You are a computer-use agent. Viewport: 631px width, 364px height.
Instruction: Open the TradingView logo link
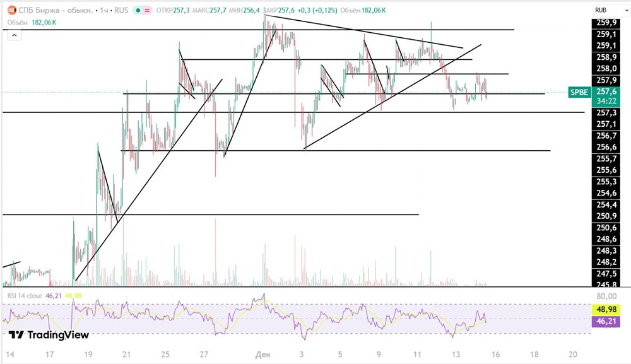49,334
